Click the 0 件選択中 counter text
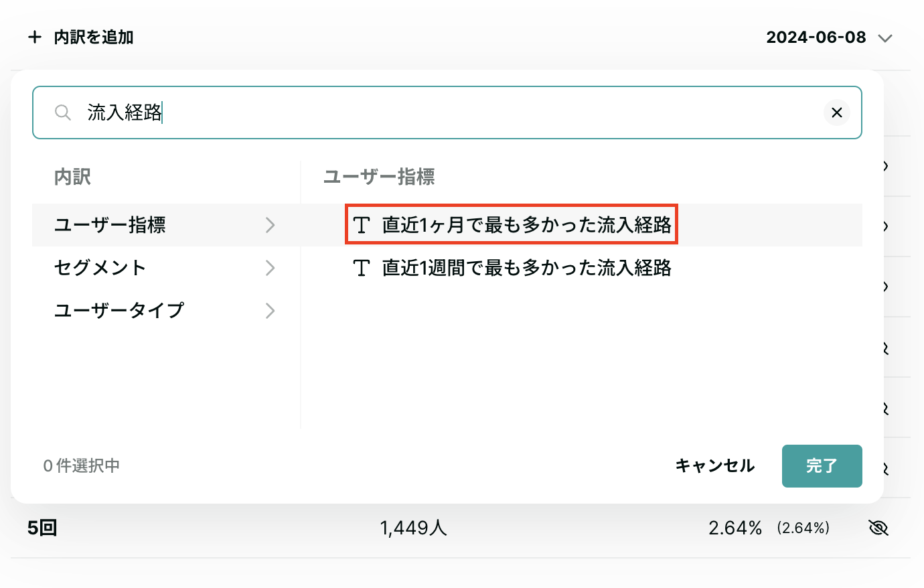This screenshot has height=588, width=924. pos(81,465)
